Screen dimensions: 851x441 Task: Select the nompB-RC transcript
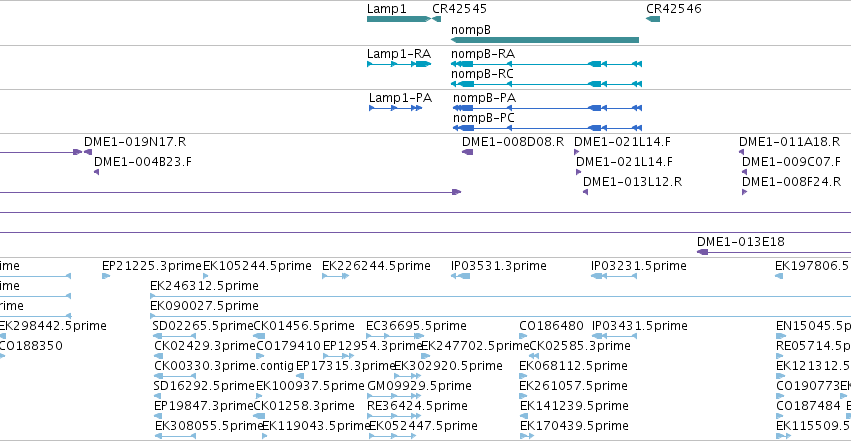point(547,84)
